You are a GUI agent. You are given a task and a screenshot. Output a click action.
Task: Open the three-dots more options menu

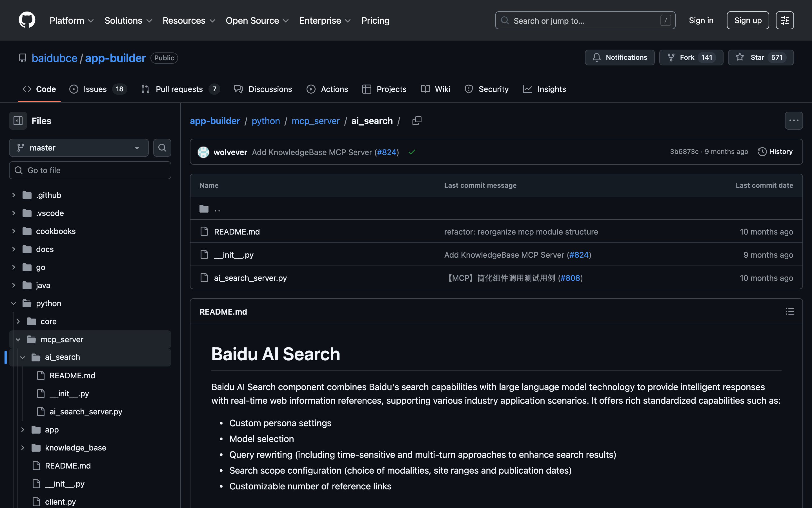(x=793, y=121)
